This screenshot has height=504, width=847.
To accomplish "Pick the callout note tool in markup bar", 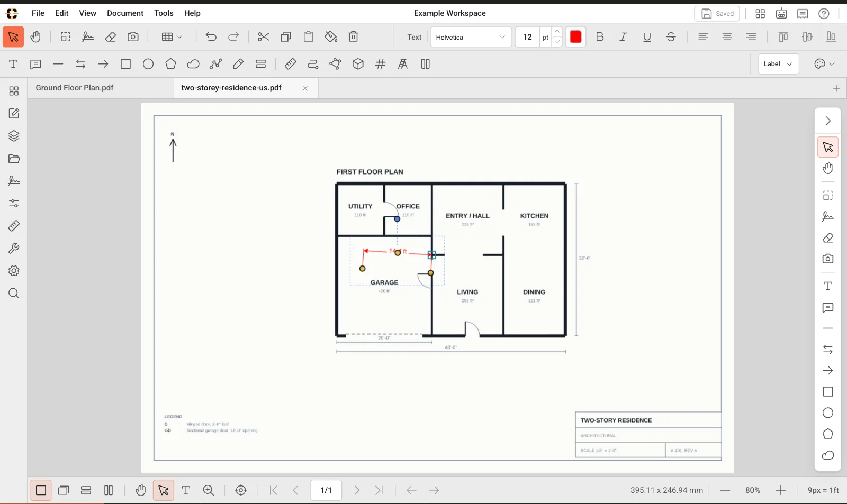I will (36, 65).
